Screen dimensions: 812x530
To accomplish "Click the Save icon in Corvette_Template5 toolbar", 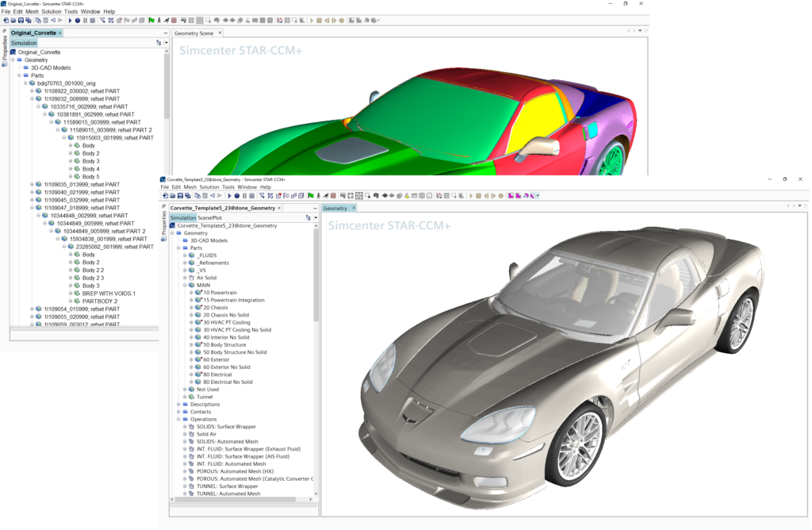I will pyautogui.click(x=180, y=195).
